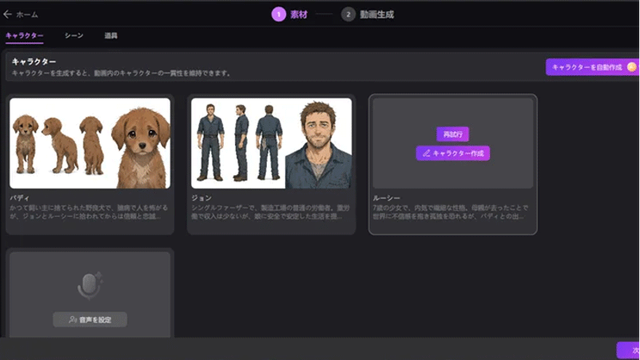Click the 再試行 button for ルーシー
Viewport: 640px width, 360px height.
point(453,134)
